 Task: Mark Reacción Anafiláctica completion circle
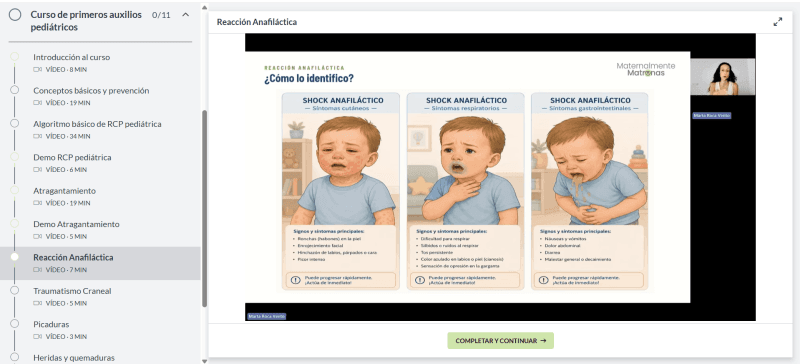pyautogui.click(x=14, y=257)
